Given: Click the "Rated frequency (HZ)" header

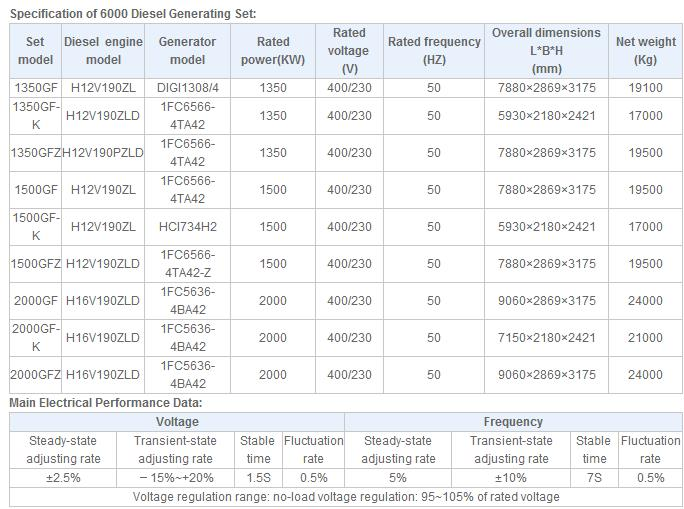Looking at the screenshot, I should pyautogui.click(x=433, y=50).
